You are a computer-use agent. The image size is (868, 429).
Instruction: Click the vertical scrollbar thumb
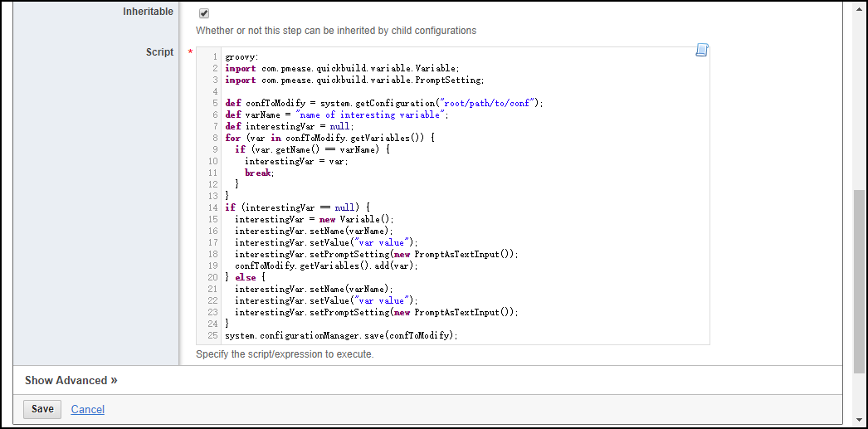pyautogui.click(x=860, y=282)
